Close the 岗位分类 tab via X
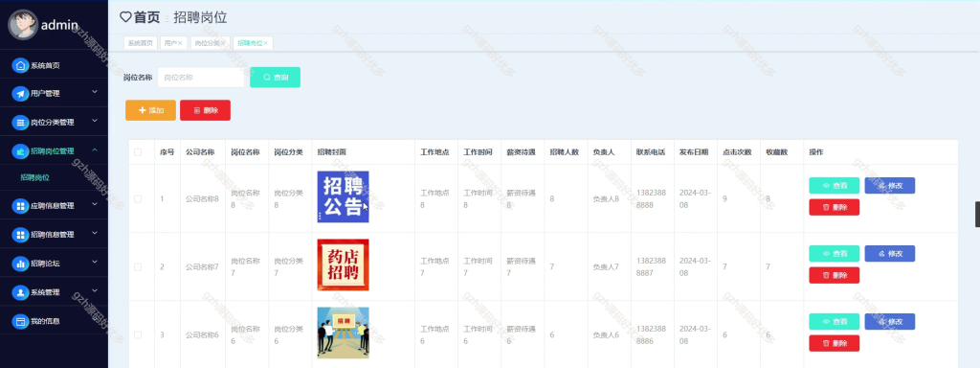The width and height of the screenshot is (980, 368). click(x=222, y=43)
